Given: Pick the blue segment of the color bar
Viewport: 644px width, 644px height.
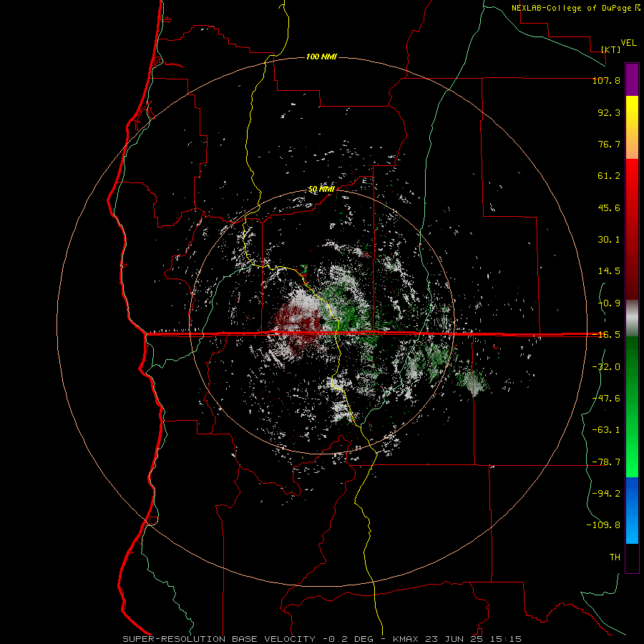Looking at the screenshot, I should [632, 510].
